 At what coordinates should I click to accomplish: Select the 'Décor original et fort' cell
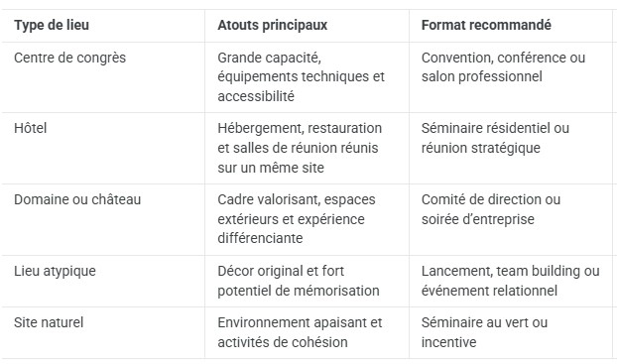tap(299, 281)
